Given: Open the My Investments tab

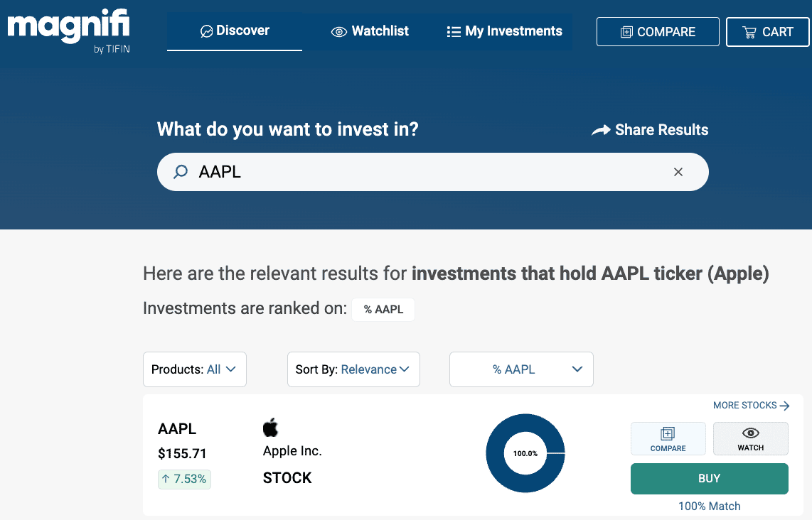Looking at the screenshot, I should pos(504,31).
